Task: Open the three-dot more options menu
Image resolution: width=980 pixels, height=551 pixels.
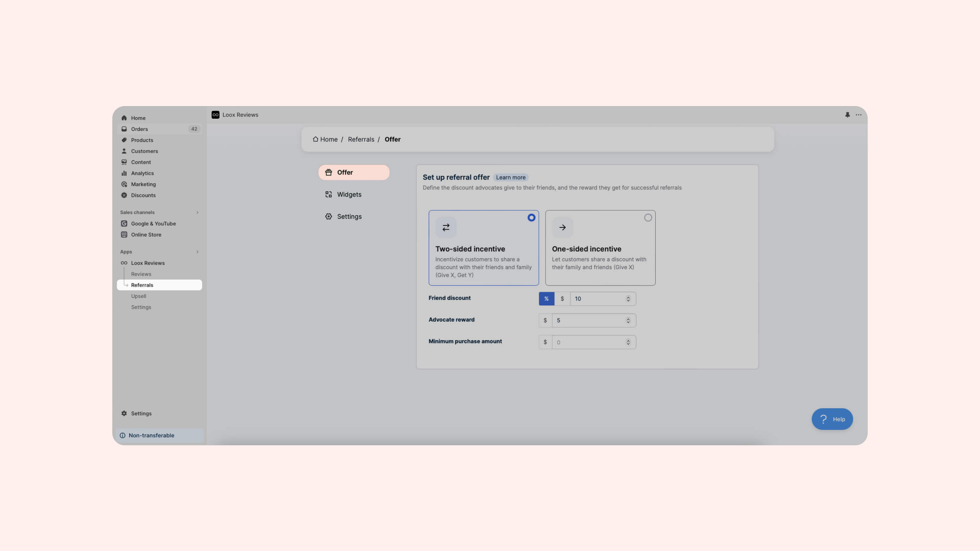Action: 858,115
